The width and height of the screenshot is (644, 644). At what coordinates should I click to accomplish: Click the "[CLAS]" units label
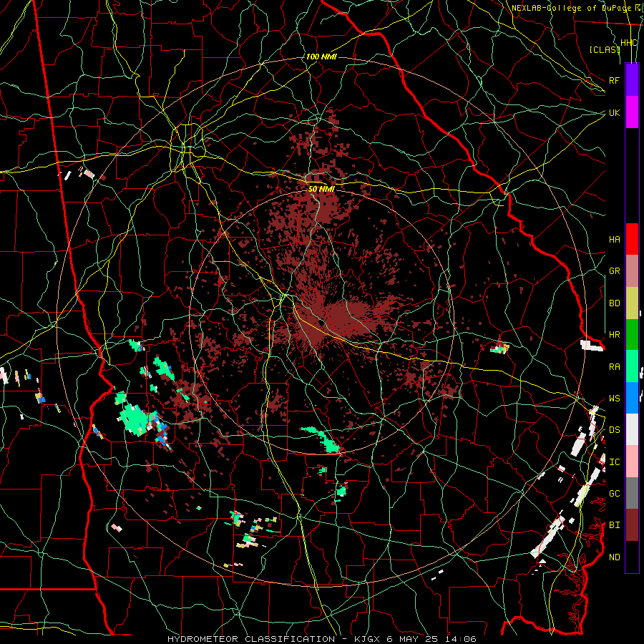click(605, 49)
